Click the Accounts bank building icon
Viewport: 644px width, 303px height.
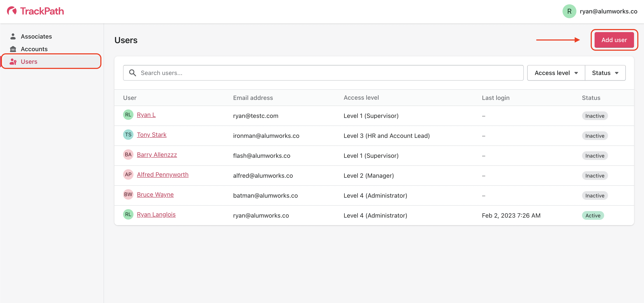(x=13, y=49)
